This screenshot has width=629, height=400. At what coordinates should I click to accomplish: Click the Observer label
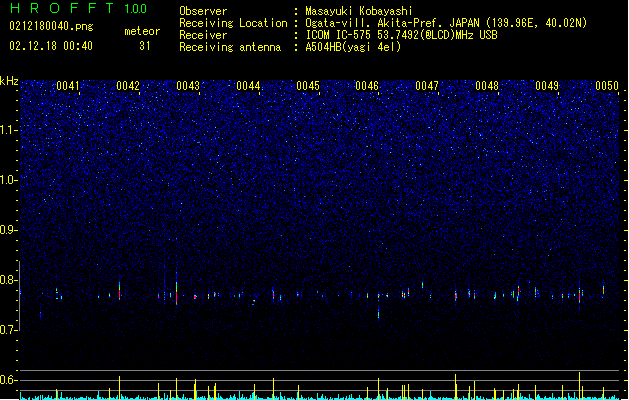(203, 11)
